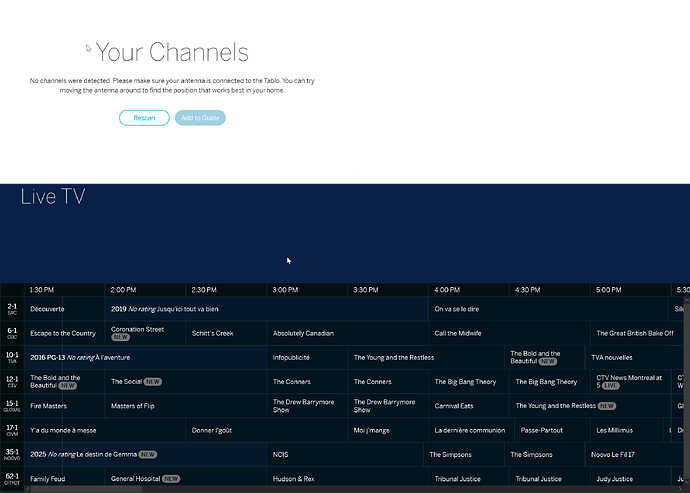
Task: Open Moi j'mange program
Action: click(x=388, y=430)
